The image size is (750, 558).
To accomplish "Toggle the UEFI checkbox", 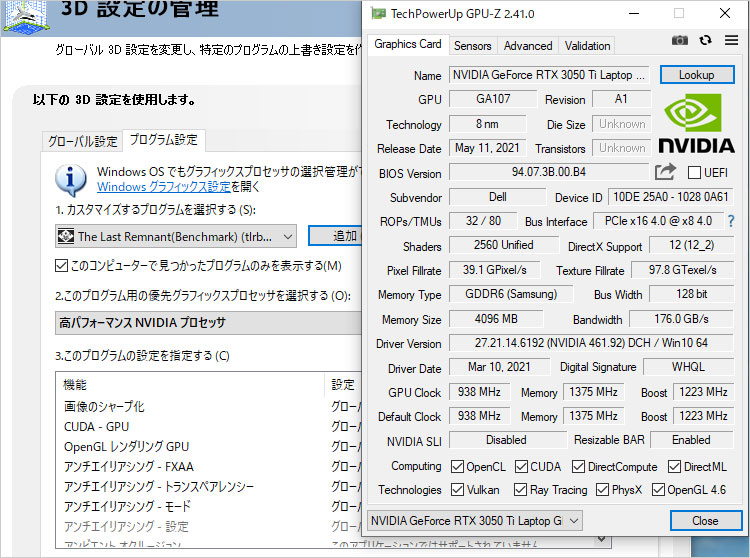I will point(694,173).
